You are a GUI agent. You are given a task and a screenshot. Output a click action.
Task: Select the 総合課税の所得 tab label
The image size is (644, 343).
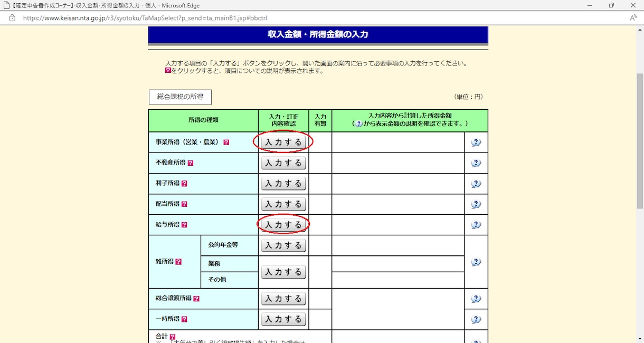tap(180, 97)
